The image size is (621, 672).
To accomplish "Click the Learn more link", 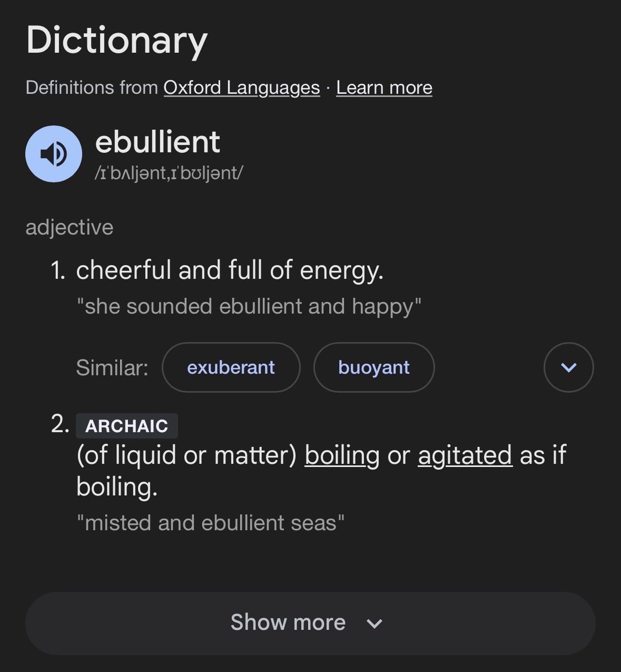I will 384,88.
